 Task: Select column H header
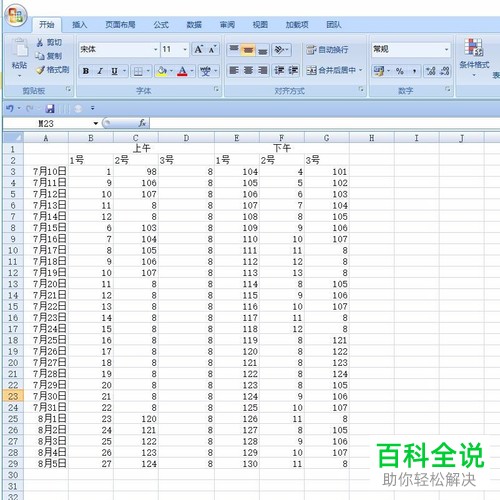372,138
